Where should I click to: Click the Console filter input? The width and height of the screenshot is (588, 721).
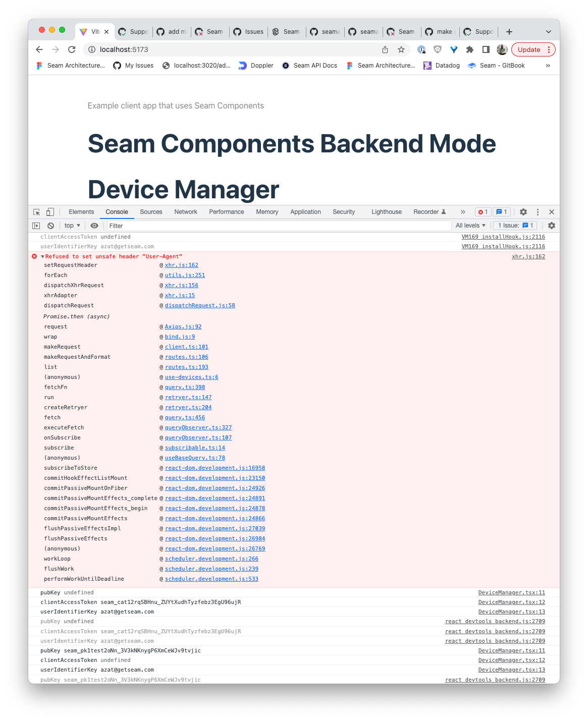click(279, 226)
